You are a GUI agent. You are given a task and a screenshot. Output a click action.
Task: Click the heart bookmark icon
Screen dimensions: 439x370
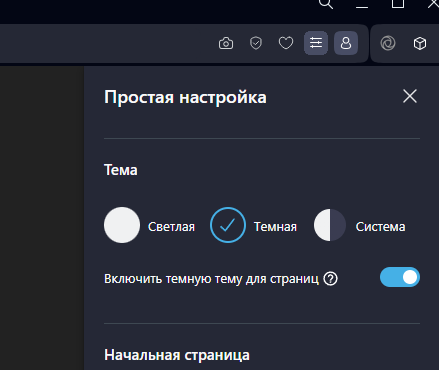pos(286,43)
